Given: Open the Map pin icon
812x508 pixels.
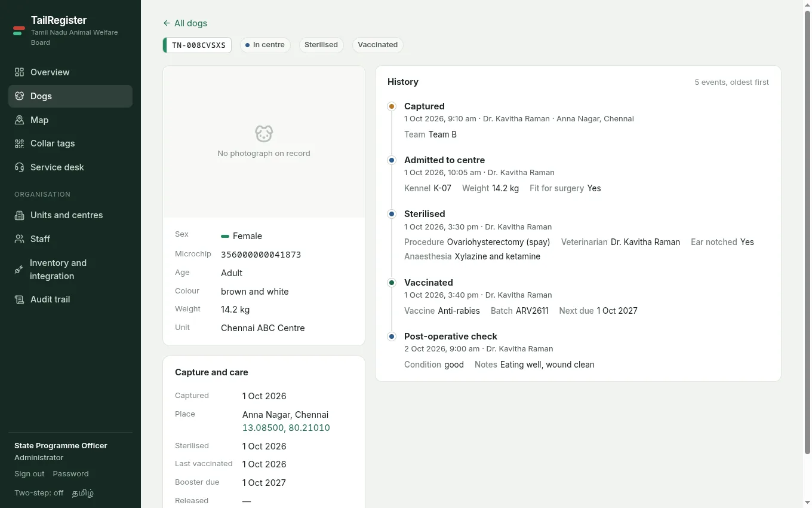Looking at the screenshot, I should (x=19, y=120).
